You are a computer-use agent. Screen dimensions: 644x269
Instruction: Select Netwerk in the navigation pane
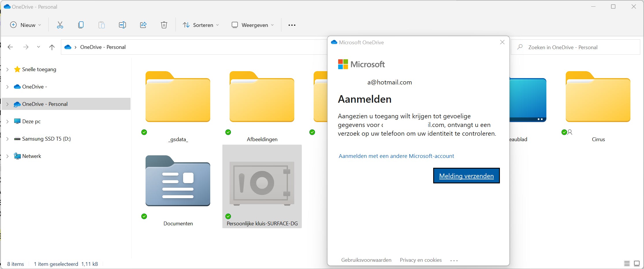31,156
